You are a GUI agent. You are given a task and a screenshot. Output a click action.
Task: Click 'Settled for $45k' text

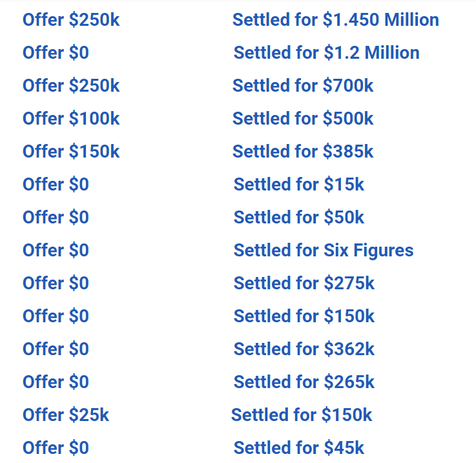click(x=299, y=448)
